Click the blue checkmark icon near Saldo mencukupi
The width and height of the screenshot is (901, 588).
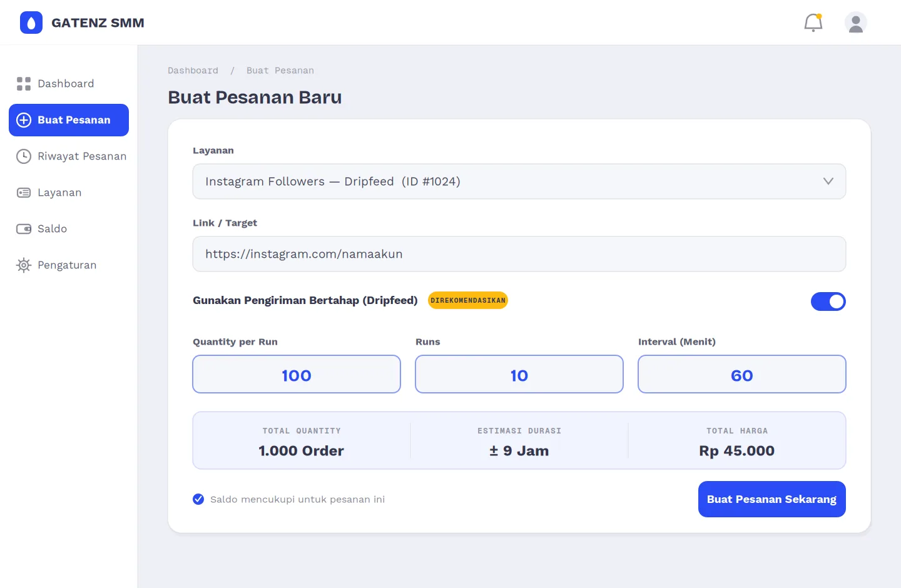tap(198, 499)
